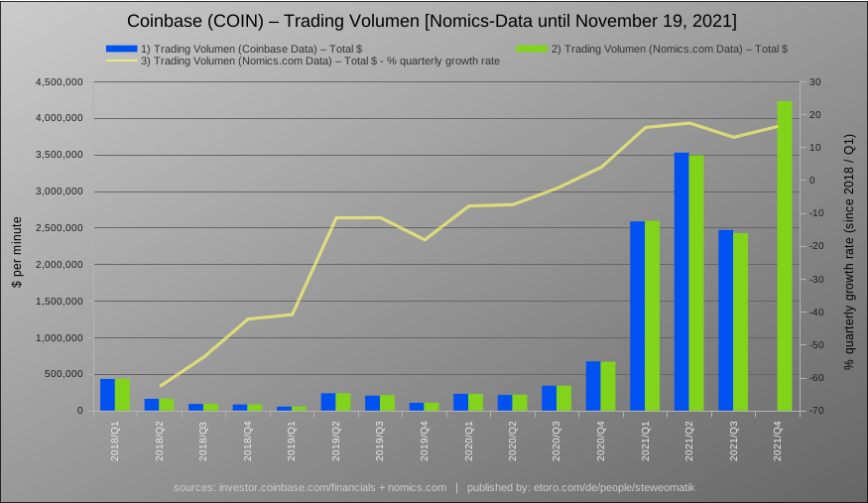This screenshot has width=868, height=503.
Task: Click the x-axis label 2021/Q3
Action: point(733,441)
